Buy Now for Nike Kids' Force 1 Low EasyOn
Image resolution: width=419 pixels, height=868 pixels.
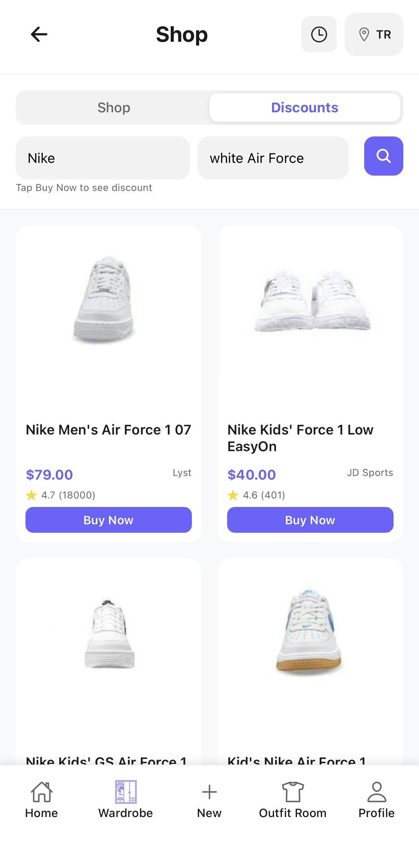click(x=310, y=520)
